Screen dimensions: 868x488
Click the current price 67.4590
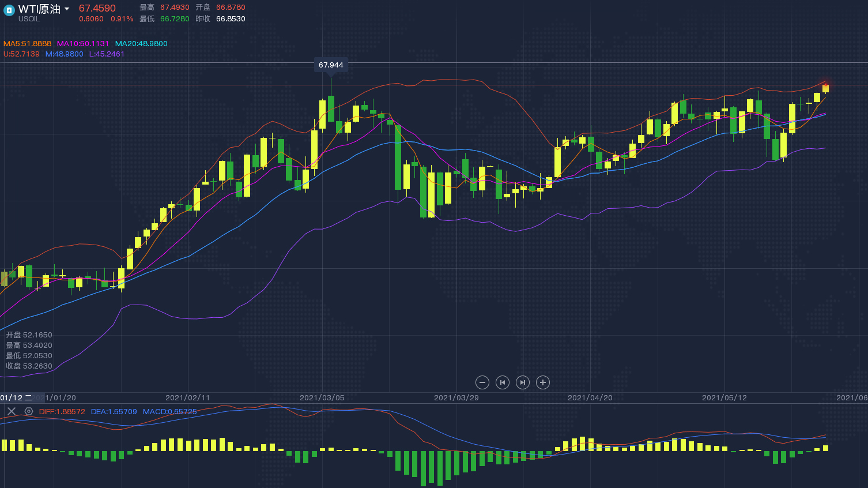tap(97, 8)
